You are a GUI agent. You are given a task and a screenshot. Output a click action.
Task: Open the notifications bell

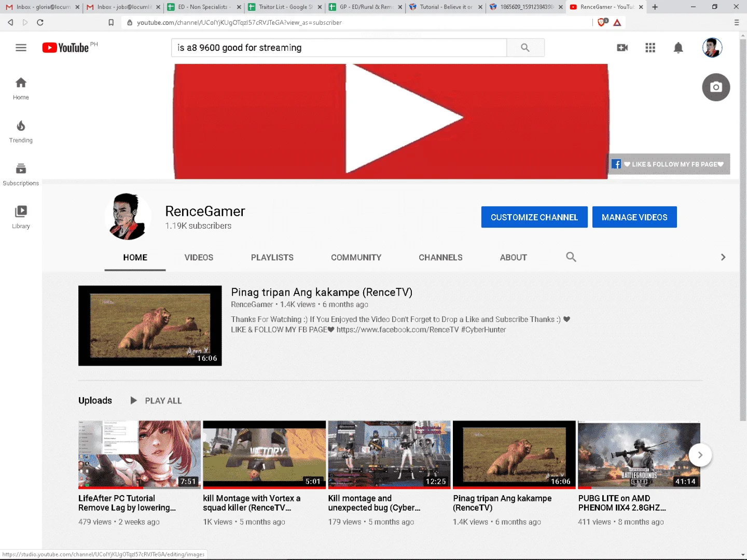pyautogui.click(x=678, y=48)
